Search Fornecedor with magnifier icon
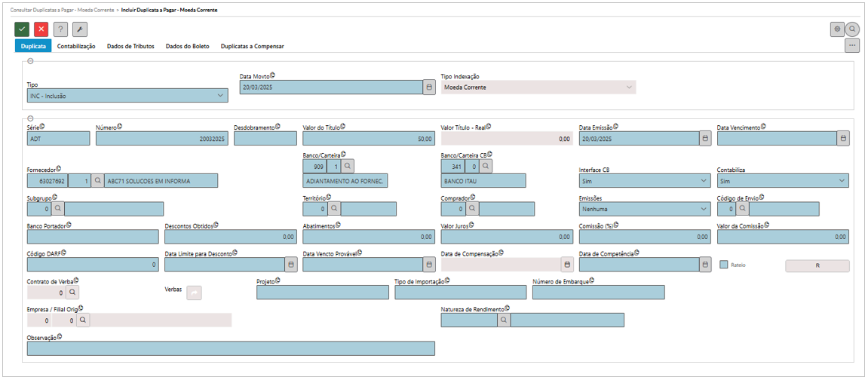Viewport: 868px width, 380px height. 97,181
